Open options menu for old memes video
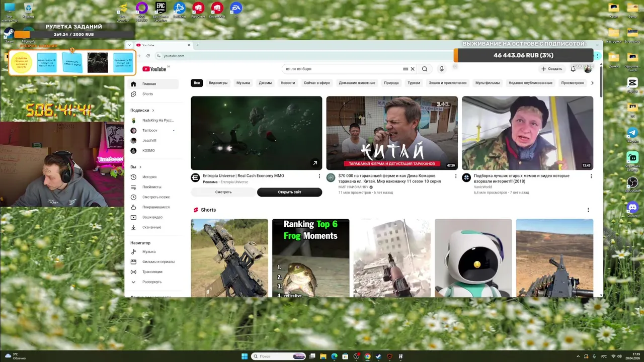Screen dimensions: 644x362 pyautogui.click(x=591, y=176)
